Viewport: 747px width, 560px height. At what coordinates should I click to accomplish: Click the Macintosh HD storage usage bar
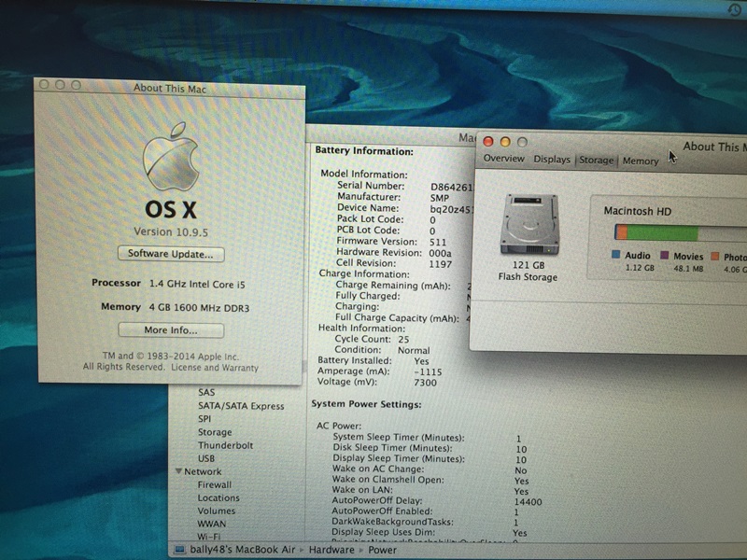pos(681,232)
